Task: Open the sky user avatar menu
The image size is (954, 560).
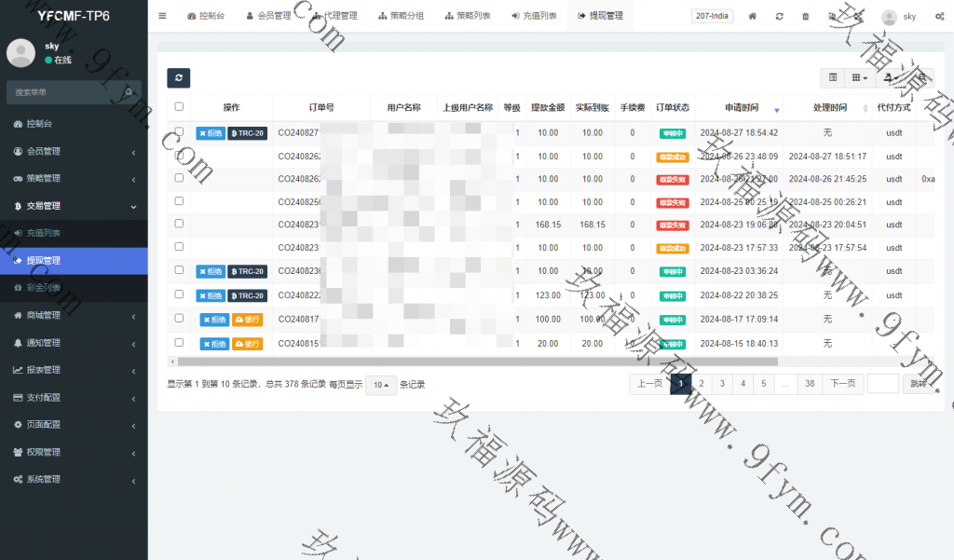Action: 899,17
